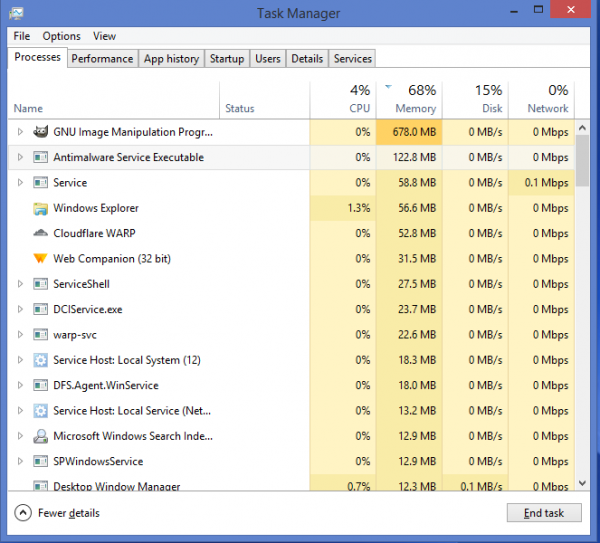The height and width of the screenshot is (543, 600).
Task: Sort processes by the Name column
Action: 113,100
